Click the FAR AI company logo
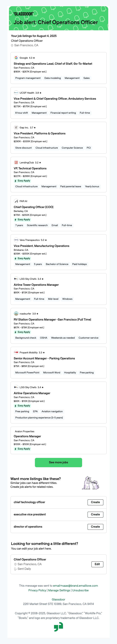 click(16, 201)
